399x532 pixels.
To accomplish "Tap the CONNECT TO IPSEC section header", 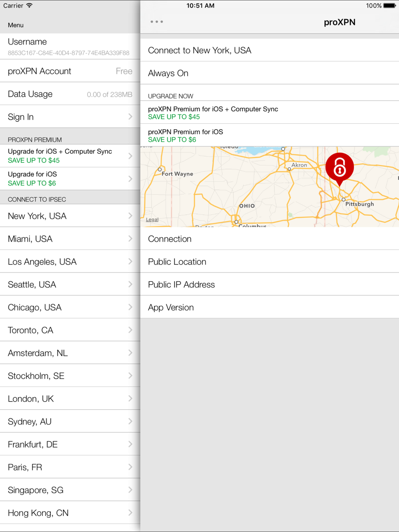I will click(37, 199).
